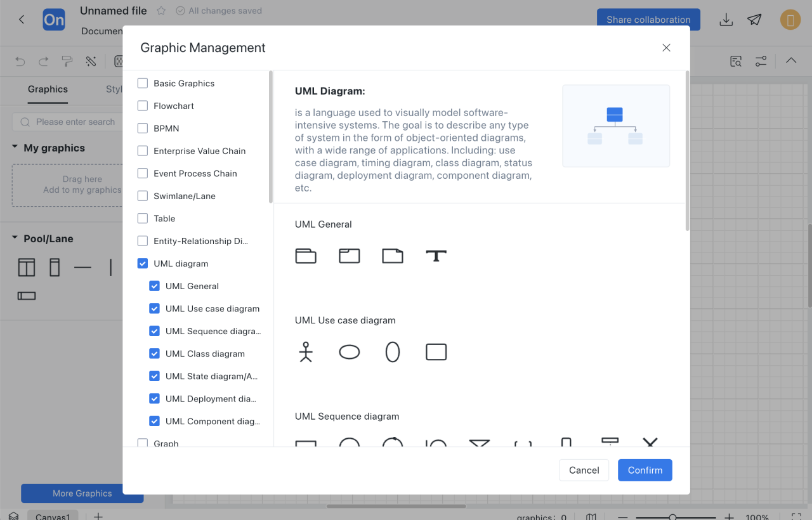812x520 pixels.
Task: Tick the BPMN graphics checkbox
Action: tap(143, 129)
